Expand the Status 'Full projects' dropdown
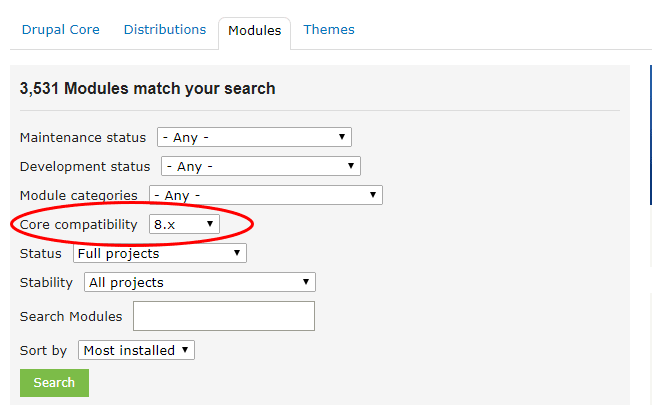The image size is (652, 405). (x=160, y=254)
